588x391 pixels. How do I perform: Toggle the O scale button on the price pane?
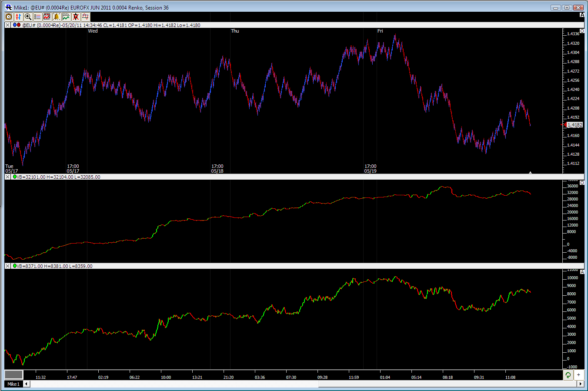pyautogui.click(x=582, y=31)
